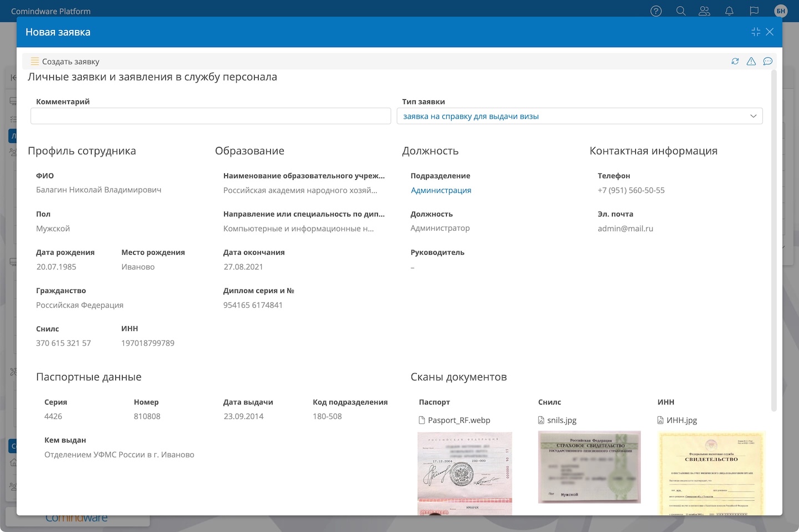Image resolution: width=799 pixels, height=532 pixels.
Task: Open the Pasport_RF.webp file link
Action: click(x=459, y=420)
